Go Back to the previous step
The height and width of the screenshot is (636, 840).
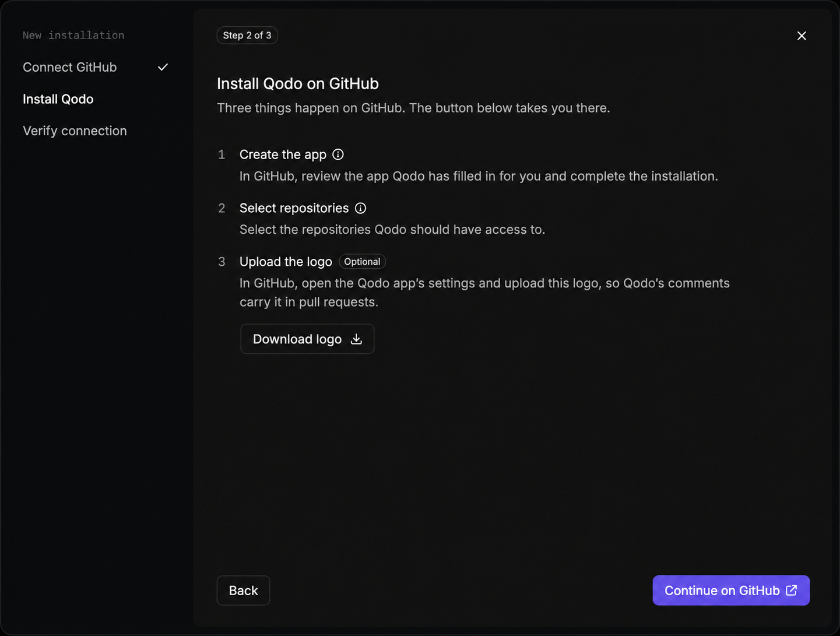coord(243,591)
